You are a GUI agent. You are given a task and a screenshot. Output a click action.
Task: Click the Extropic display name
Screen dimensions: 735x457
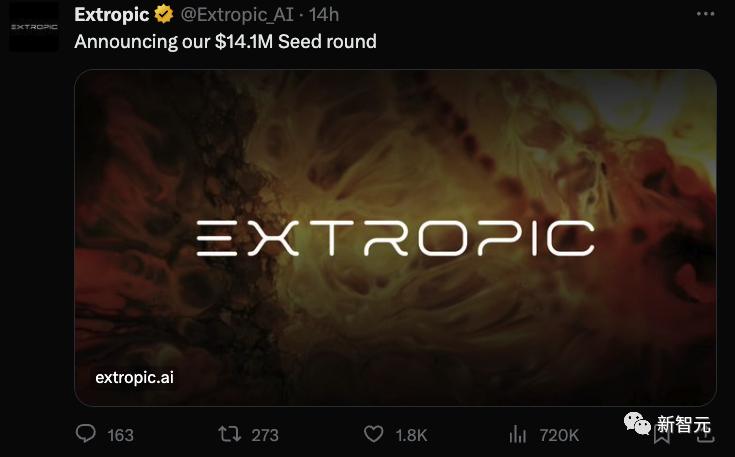[111, 15]
